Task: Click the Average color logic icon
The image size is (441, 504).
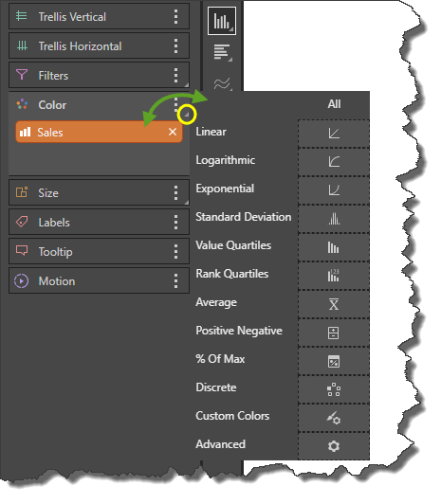Action: coord(334,304)
